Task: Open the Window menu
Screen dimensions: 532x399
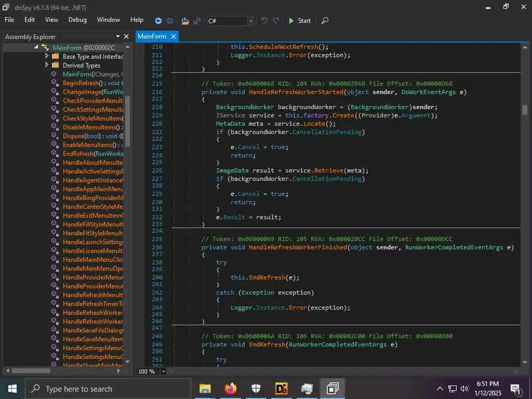Action: tap(109, 20)
